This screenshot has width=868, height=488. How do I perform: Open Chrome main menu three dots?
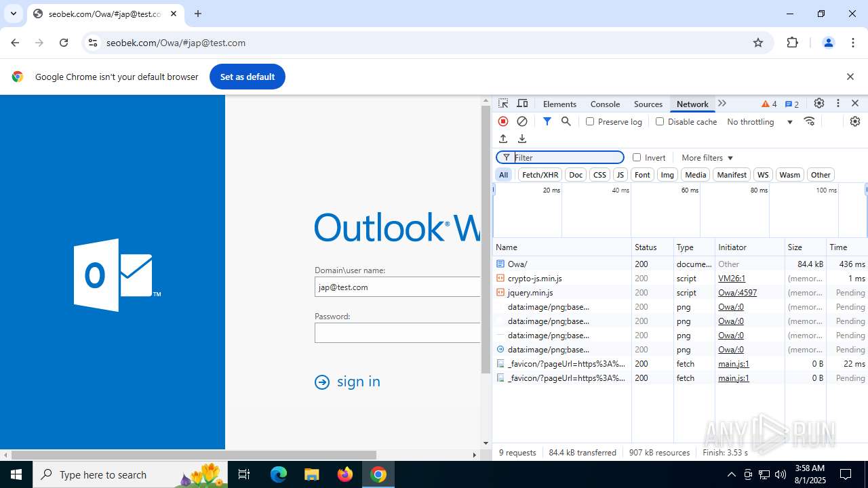pos(853,43)
